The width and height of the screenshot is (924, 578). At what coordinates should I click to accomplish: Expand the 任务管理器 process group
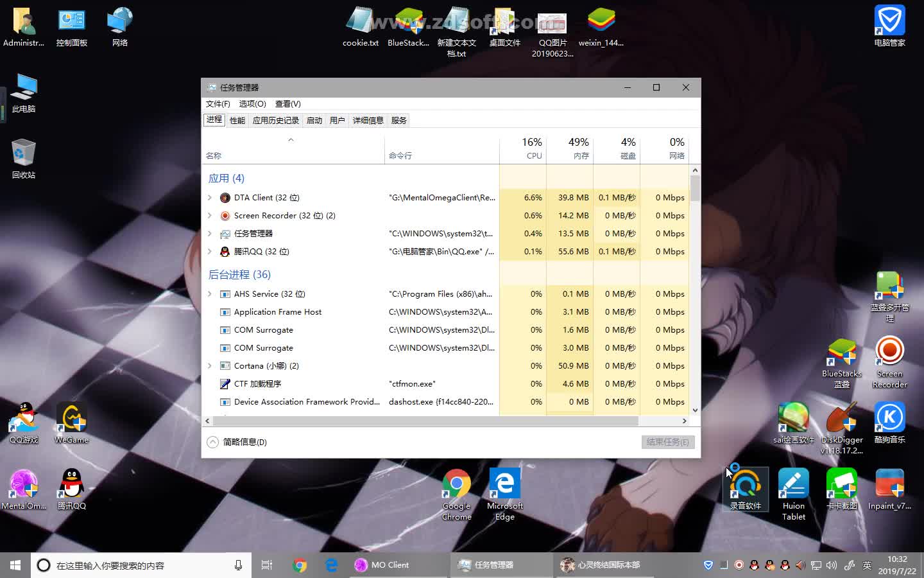coord(210,234)
